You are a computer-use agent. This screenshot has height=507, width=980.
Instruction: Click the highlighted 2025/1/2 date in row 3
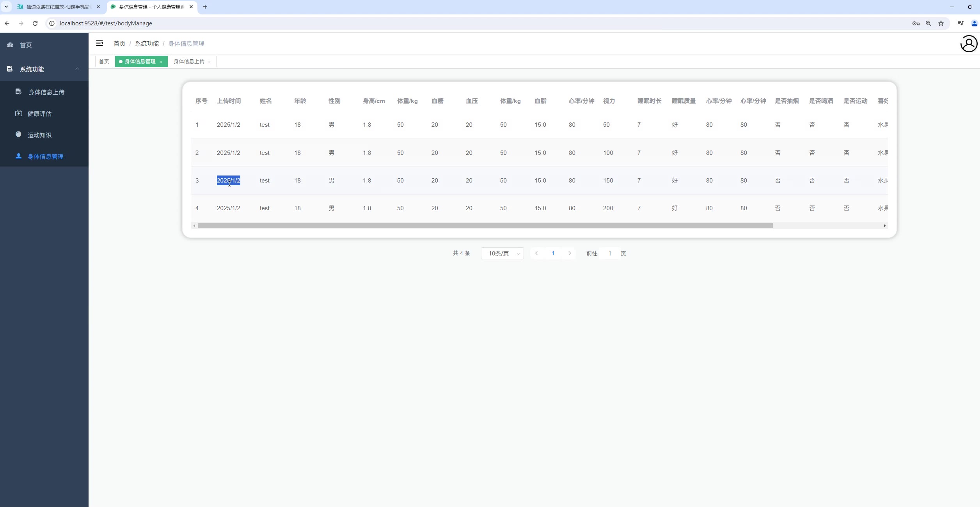[x=229, y=181]
